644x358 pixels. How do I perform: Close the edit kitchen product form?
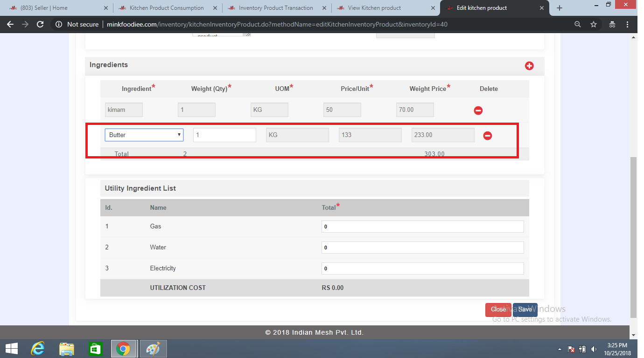pos(498,310)
